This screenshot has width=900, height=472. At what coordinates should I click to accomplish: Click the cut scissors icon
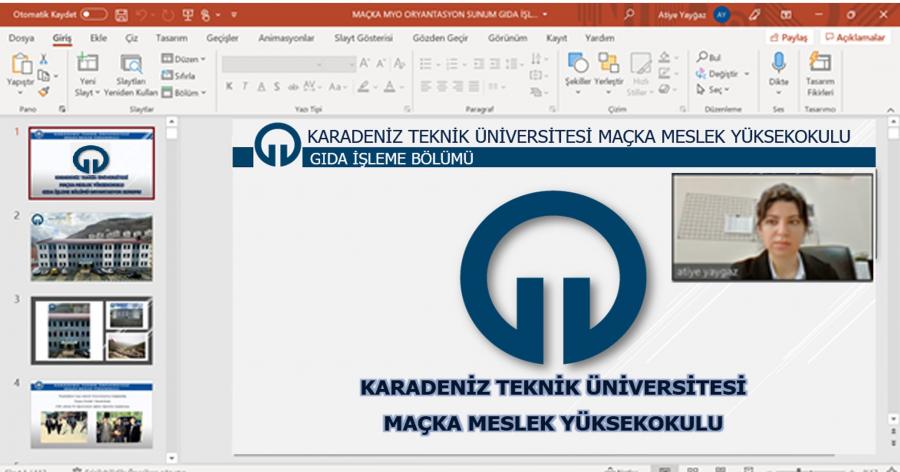click(43, 59)
